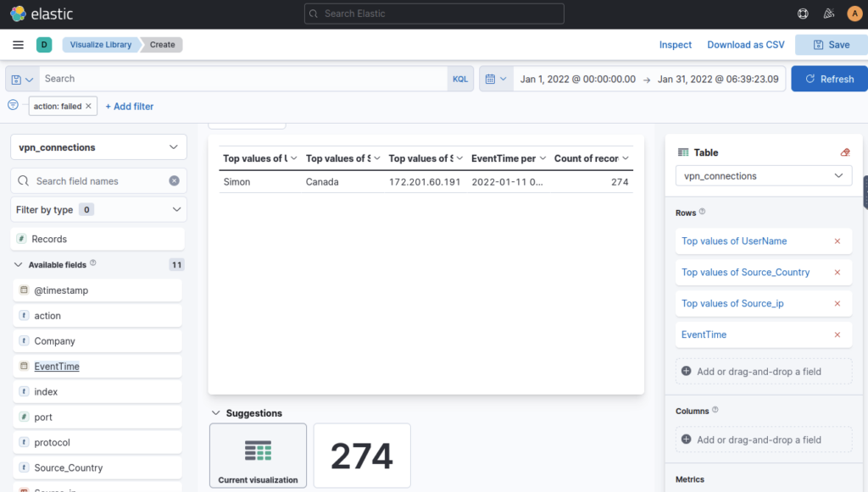
Task: Click the KQL language switcher
Action: pyautogui.click(x=460, y=79)
